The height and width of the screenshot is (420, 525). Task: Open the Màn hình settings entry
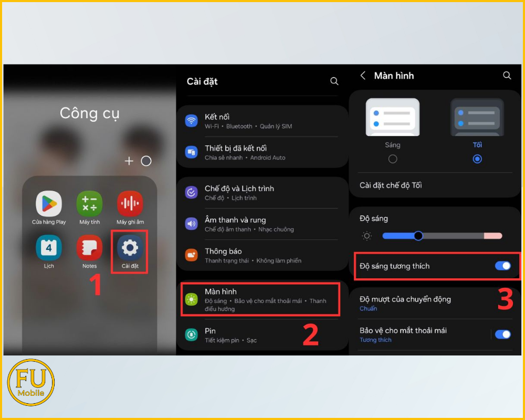point(260,299)
